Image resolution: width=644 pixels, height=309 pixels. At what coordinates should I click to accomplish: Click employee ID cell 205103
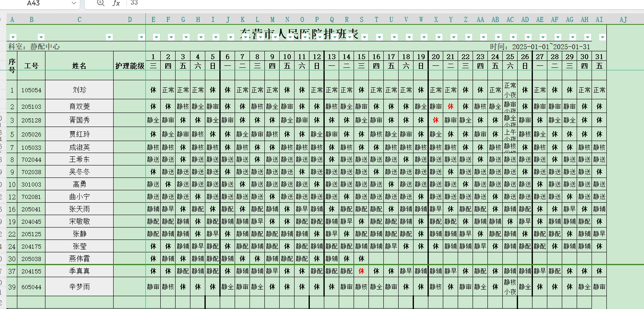coord(31,106)
